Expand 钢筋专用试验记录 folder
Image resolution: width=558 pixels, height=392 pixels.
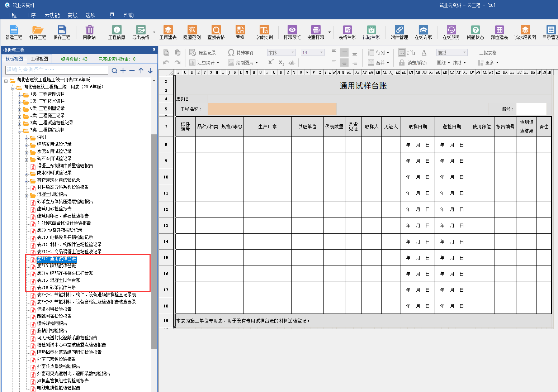(26, 145)
